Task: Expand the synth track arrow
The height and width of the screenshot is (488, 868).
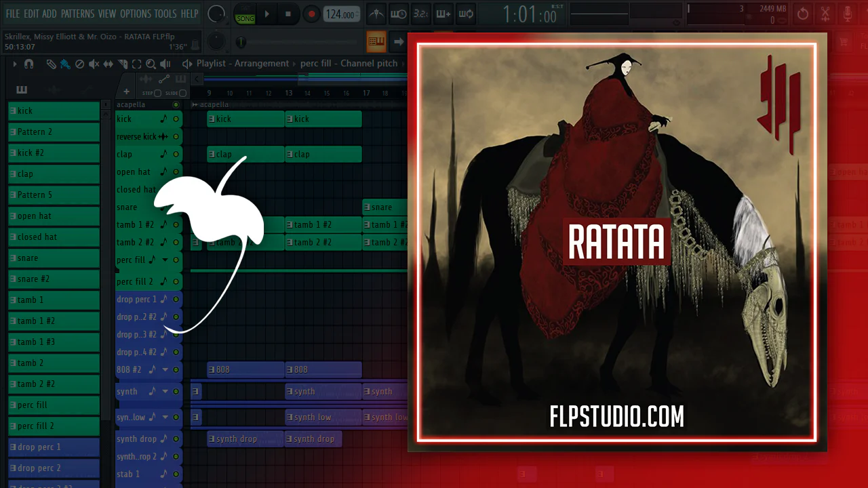Action: pos(165,391)
